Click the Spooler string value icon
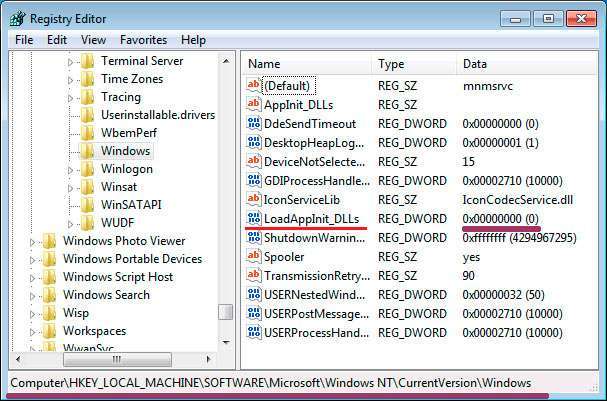 click(254, 256)
